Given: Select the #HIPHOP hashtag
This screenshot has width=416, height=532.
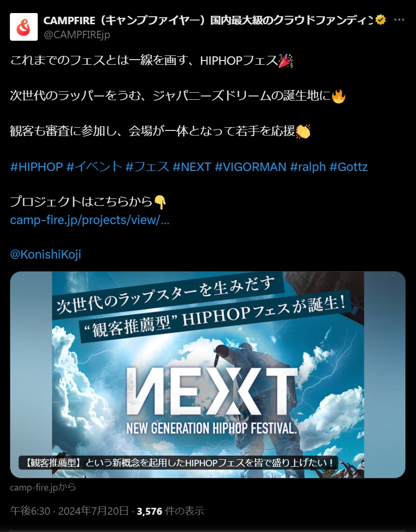Looking at the screenshot, I should tap(36, 167).
